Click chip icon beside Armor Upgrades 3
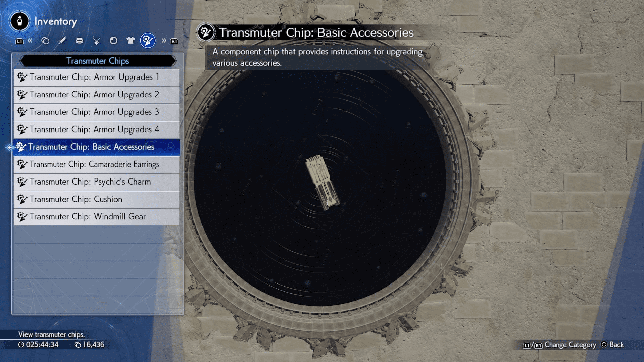The image size is (644, 362). [22, 112]
